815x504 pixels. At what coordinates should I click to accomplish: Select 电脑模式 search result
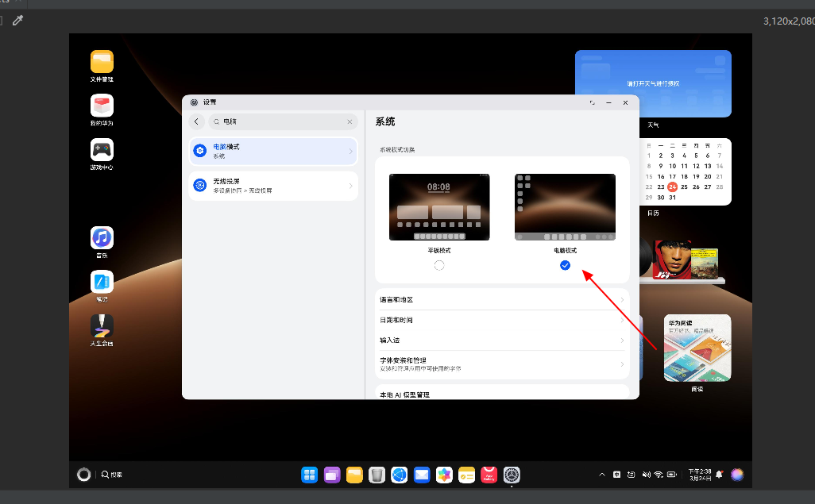tap(273, 151)
